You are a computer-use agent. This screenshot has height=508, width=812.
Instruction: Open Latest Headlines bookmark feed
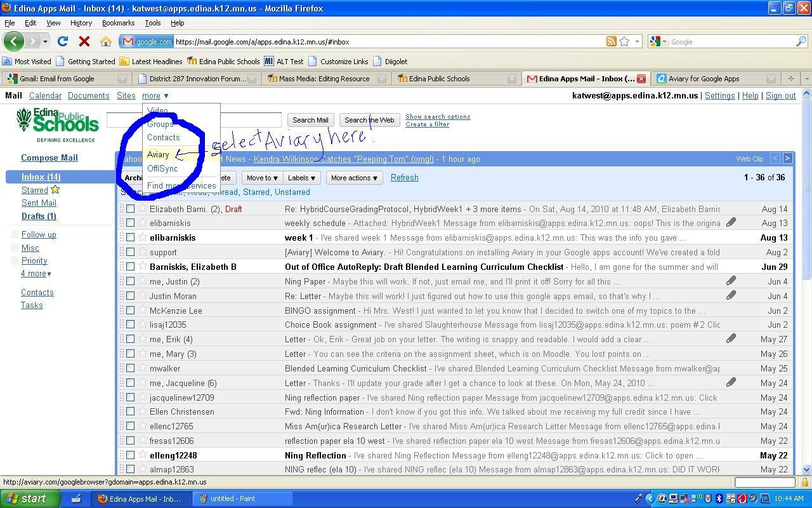(x=151, y=62)
